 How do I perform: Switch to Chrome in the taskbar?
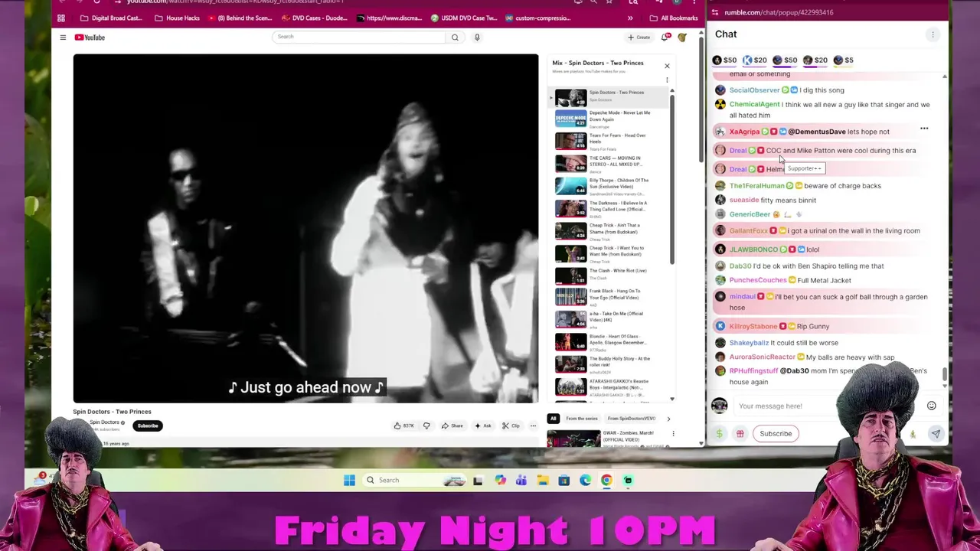click(606, 480)
